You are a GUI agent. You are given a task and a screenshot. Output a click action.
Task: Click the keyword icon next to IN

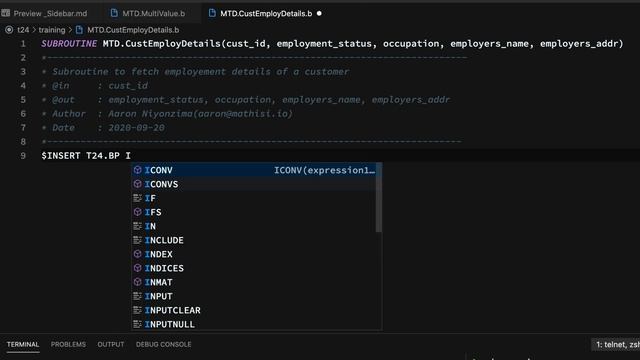pyautogui.click(x=138, y=226)
